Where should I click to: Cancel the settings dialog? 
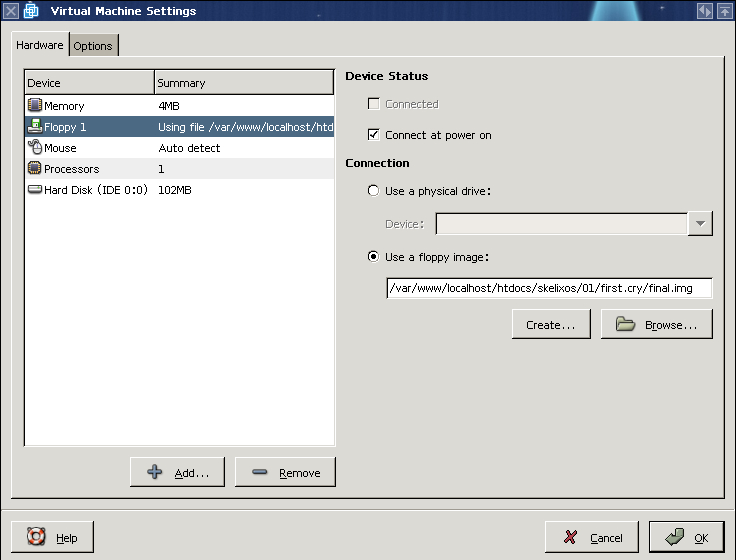click(592, 537)
